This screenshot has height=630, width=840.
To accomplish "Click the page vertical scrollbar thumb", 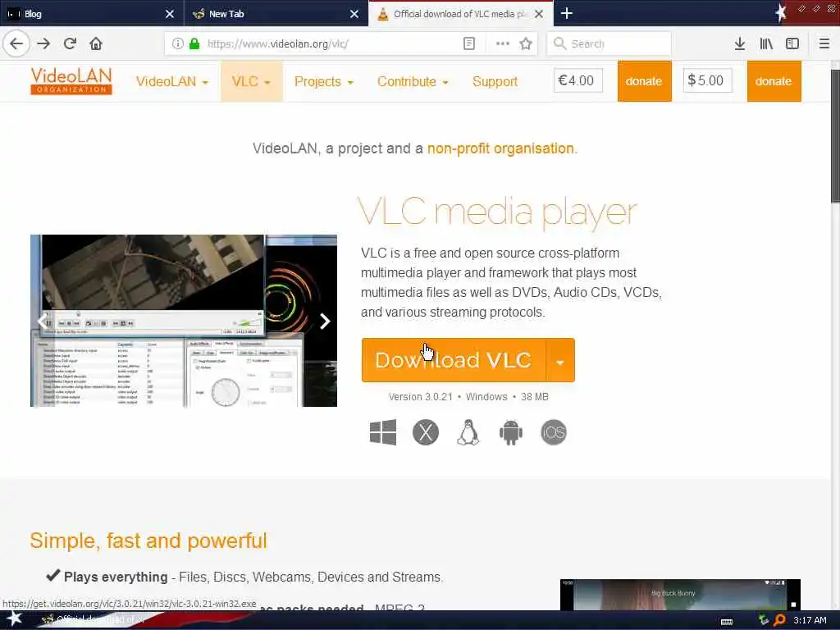I will 834,137.
